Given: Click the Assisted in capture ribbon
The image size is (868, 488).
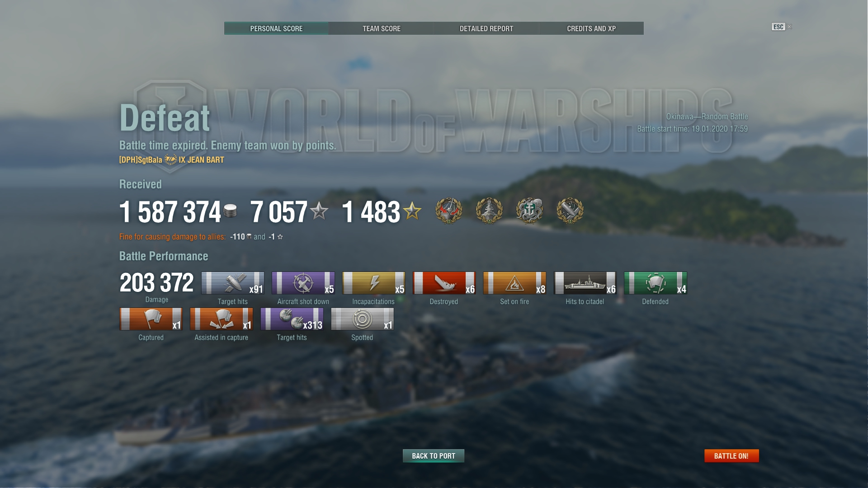Looking at the screenshot, I should 222,319.
